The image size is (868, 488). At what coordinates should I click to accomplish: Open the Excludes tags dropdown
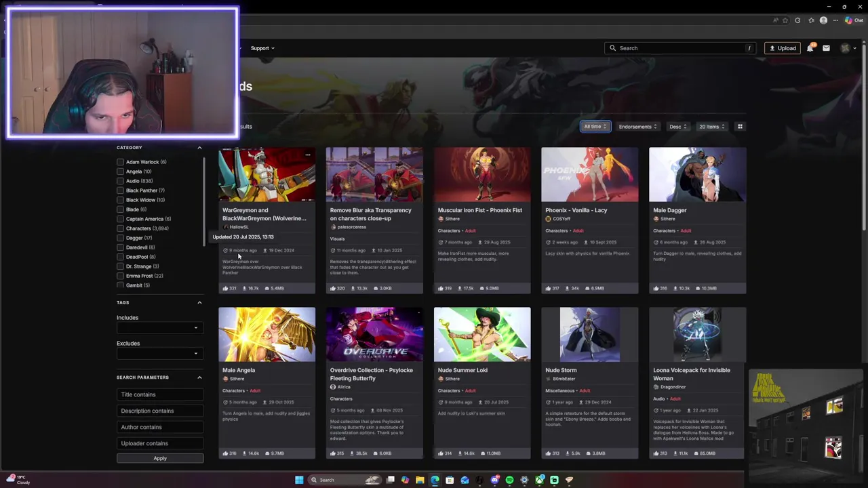click(x=160, y=353)
